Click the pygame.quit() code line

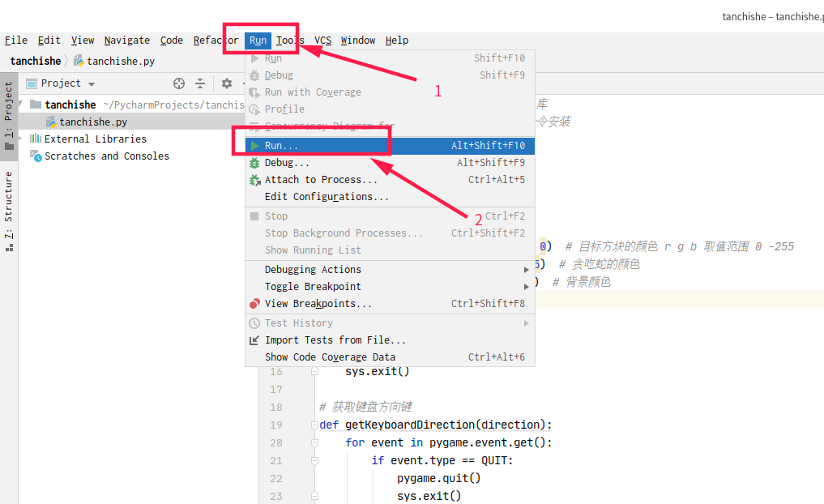pyautogui.click(x=438, y=478)
